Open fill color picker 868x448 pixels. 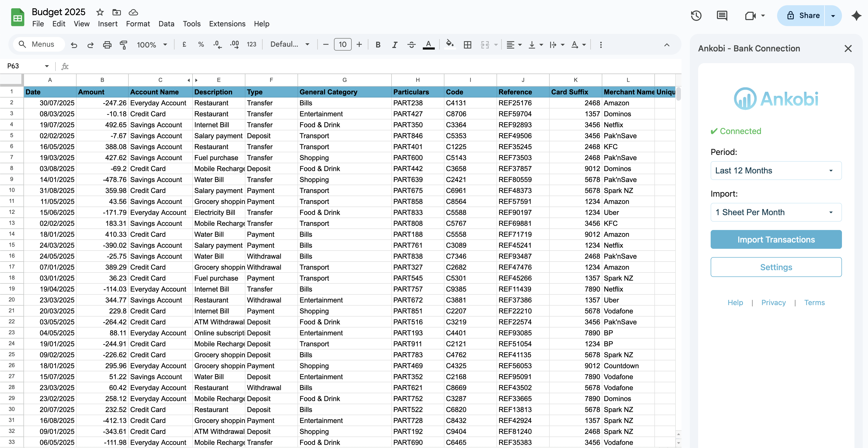[450, 44]
